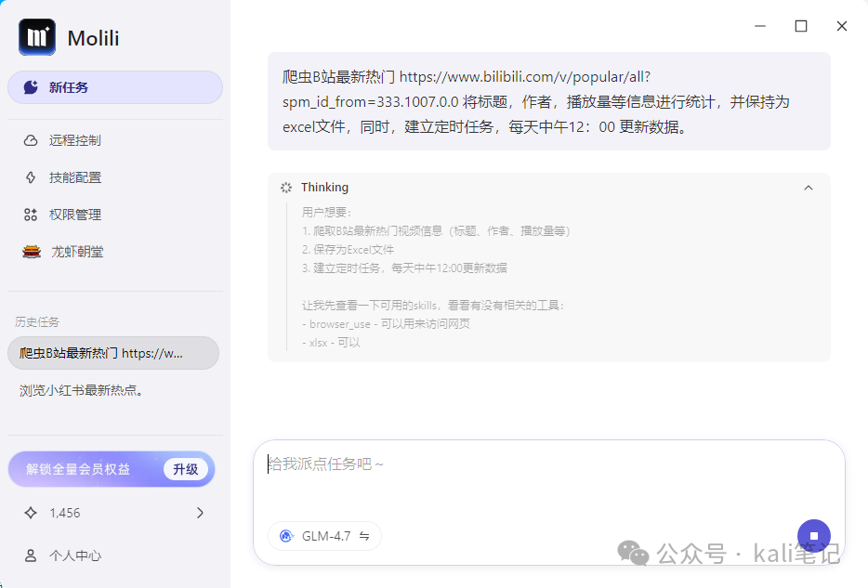Screen dimensions: 868x588
Task: Collapse the Thinking panel with the chevron
Action: point(809,188)
